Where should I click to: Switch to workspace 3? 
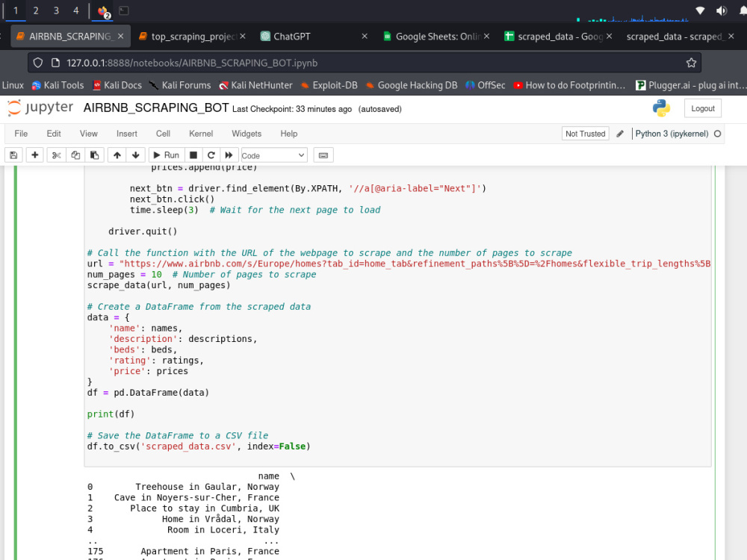pos(56,10)
